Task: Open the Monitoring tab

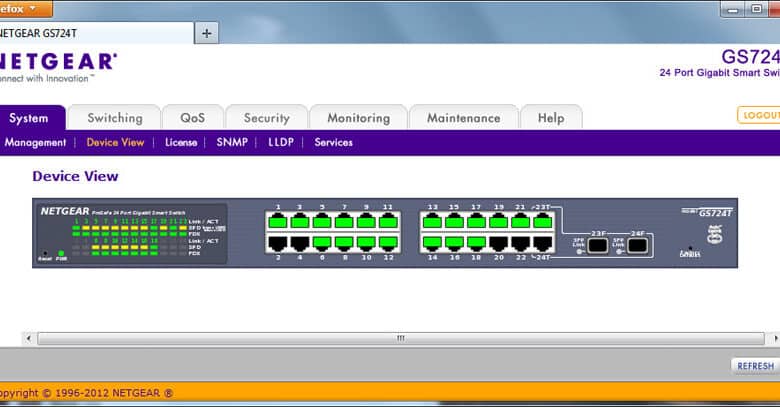Action: click(x=359, y=118)
